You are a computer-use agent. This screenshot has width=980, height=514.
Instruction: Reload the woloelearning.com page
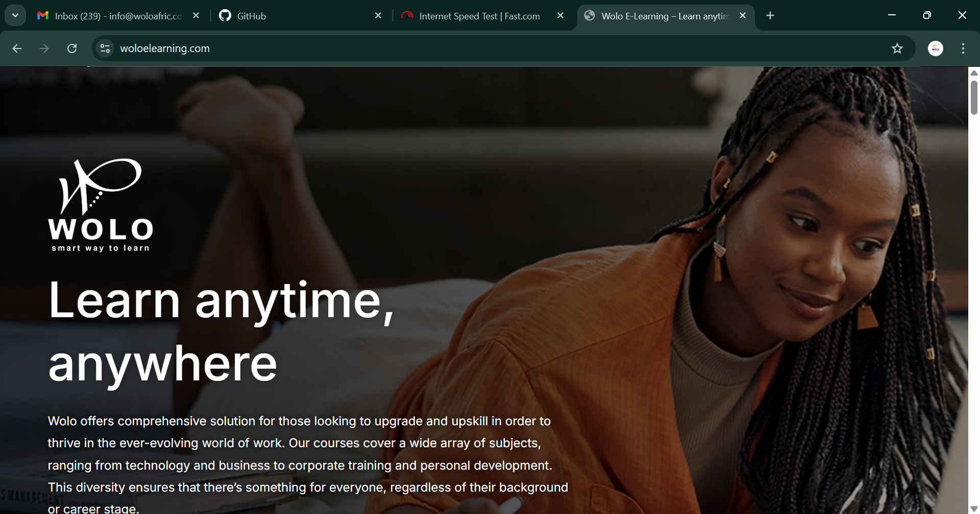[x=72, y=48]
